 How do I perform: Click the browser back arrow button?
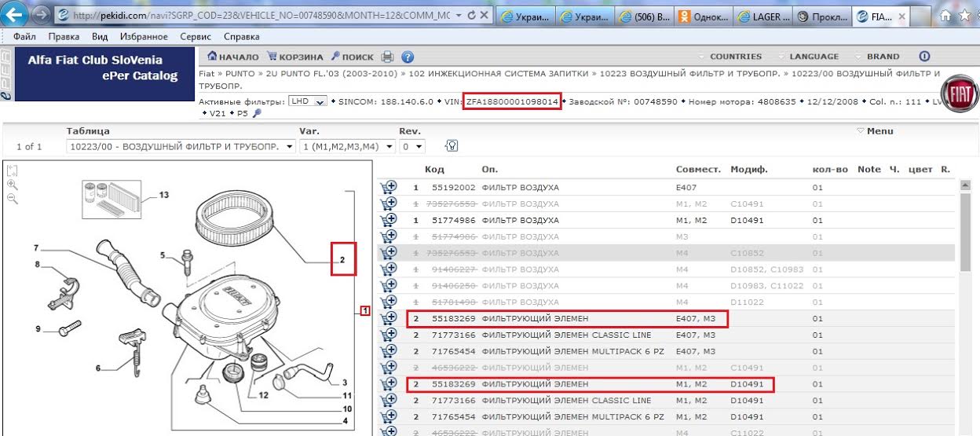[16, 15]
